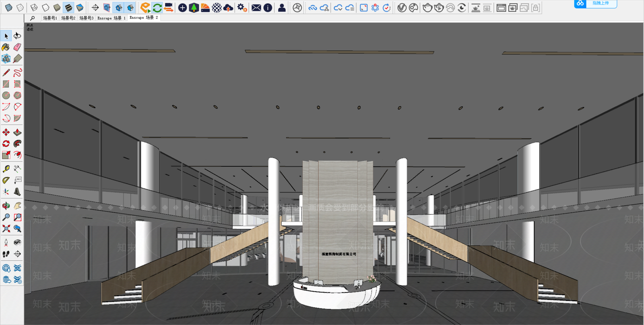Image resolution: width=644 pixels, height=325 pixels.
Task: Open the Enscape 场景 1 tab
Action: coord(111,18)
